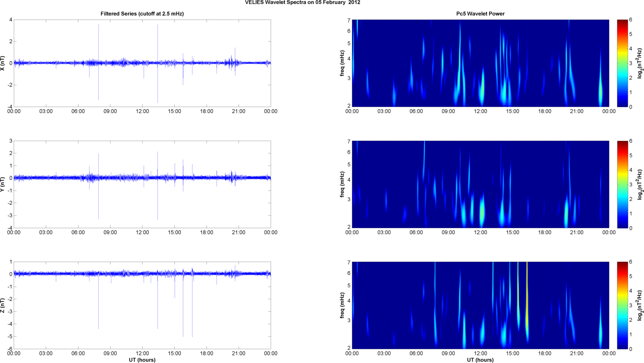Click the color bar beside the middle spectrogram
Viewport: 644px width, 363px height.
pos(622,184)
